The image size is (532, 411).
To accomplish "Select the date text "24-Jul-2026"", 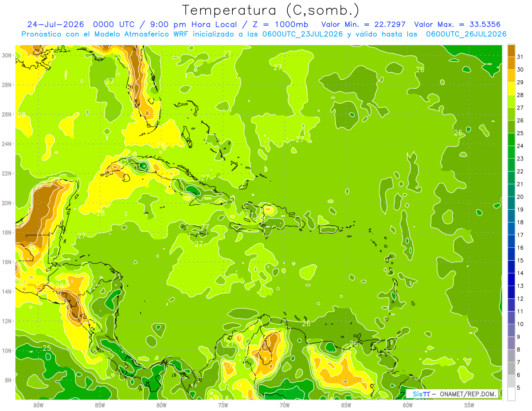I will pos(55,24).
